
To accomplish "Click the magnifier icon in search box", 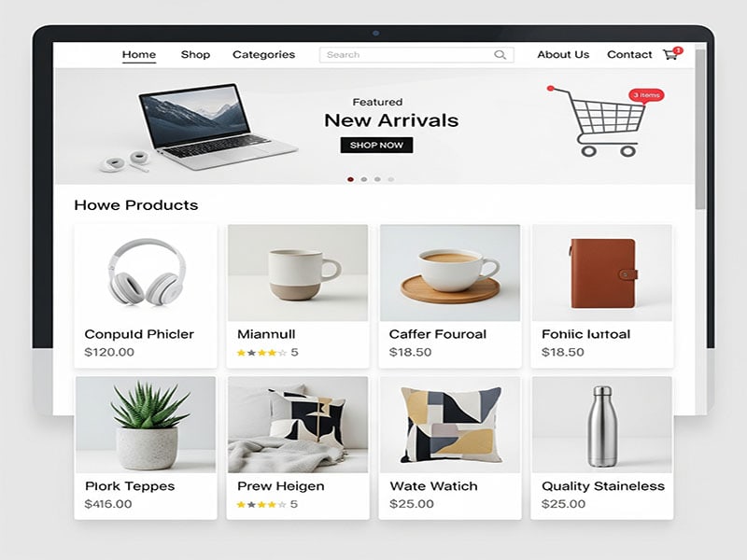I will point(500,55).
